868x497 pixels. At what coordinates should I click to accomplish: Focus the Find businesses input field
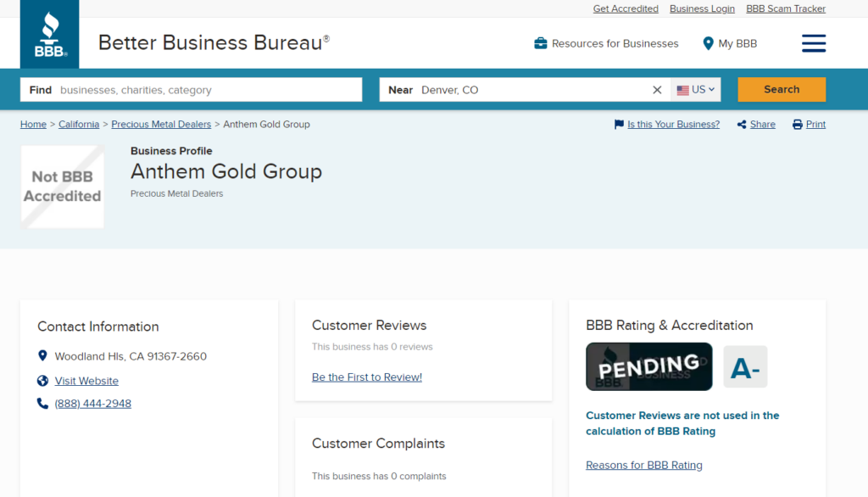click(x=191, y=90)
